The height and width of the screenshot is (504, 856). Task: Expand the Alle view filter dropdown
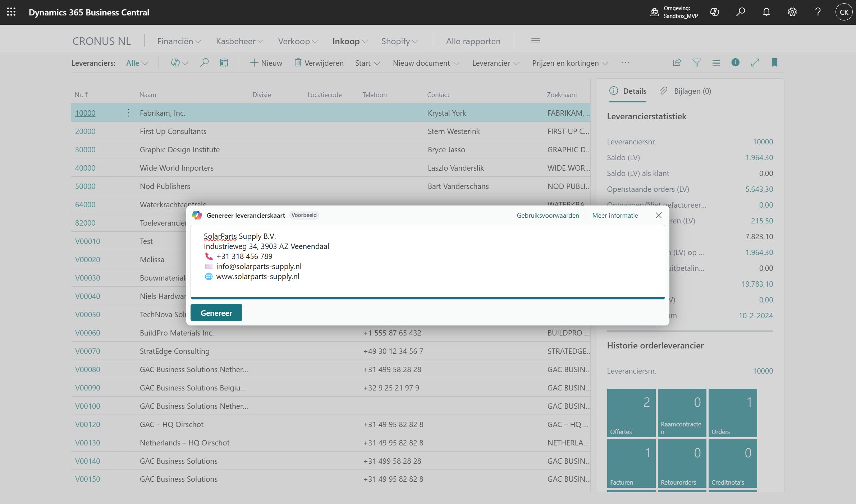point(137,63)
